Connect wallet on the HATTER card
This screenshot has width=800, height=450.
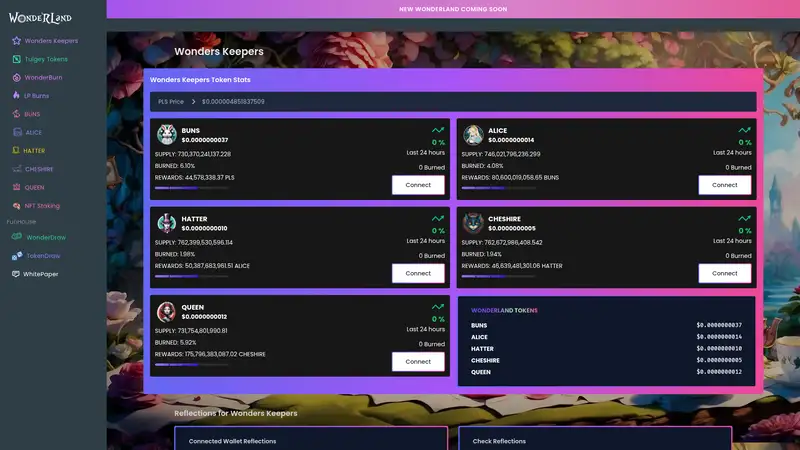click(418, 273)
